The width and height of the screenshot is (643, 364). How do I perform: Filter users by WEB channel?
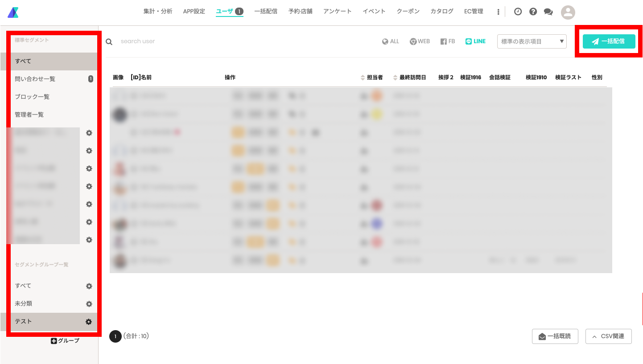click(420, 41)
